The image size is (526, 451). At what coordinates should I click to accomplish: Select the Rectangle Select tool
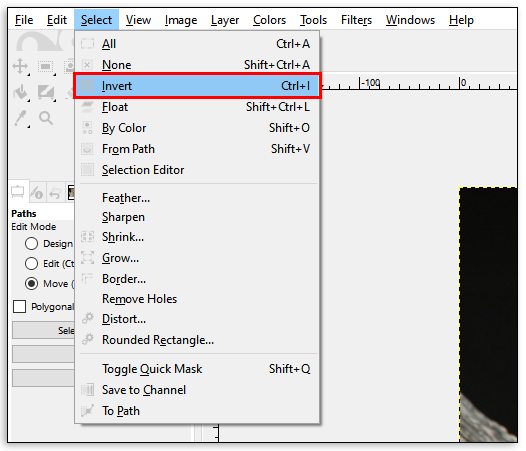[46, 67]
